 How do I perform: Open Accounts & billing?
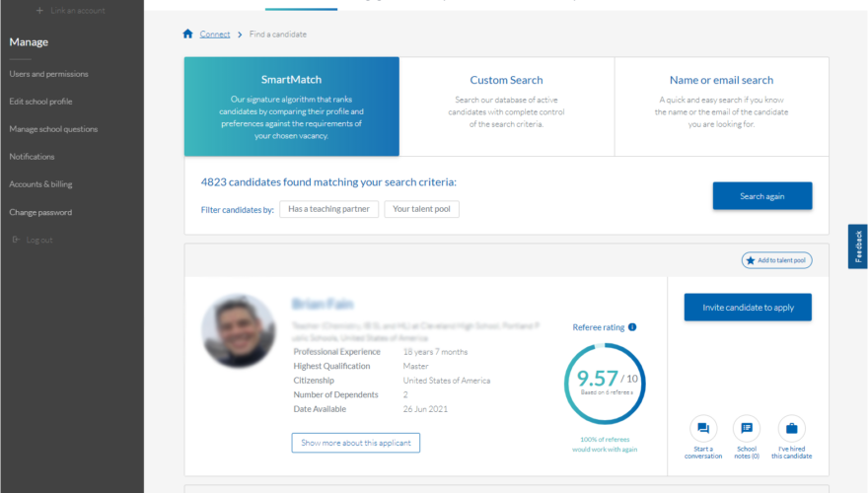(x=40, y=184)
